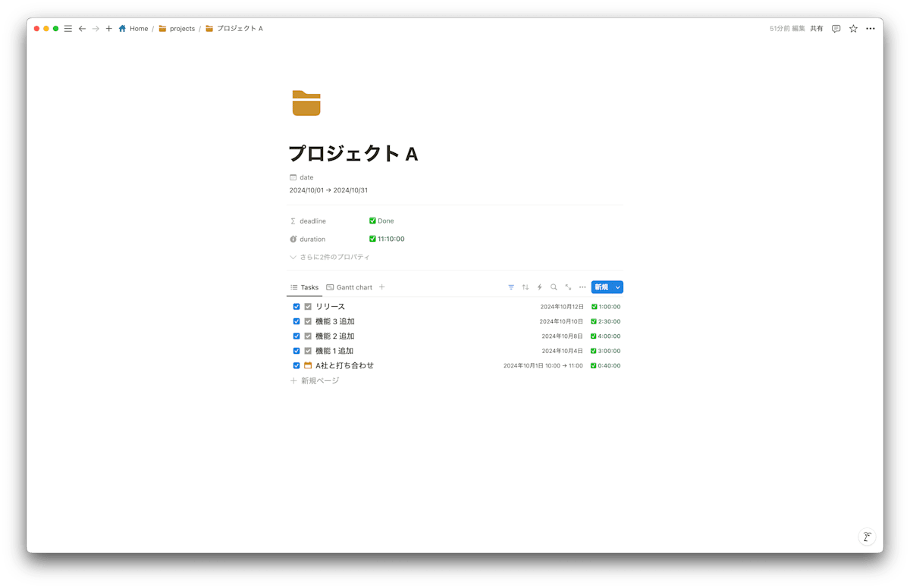Click the 2:30:00 duration value

tap(606, 321)
